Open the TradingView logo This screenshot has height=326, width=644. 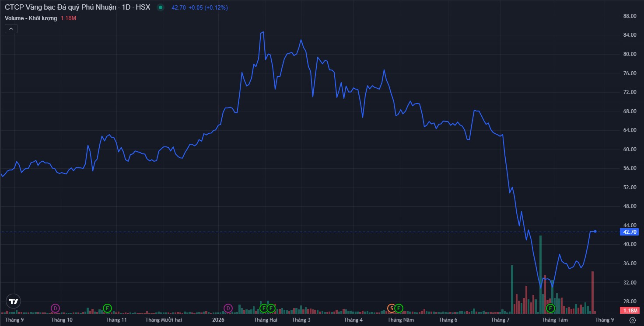pos(13,301)
